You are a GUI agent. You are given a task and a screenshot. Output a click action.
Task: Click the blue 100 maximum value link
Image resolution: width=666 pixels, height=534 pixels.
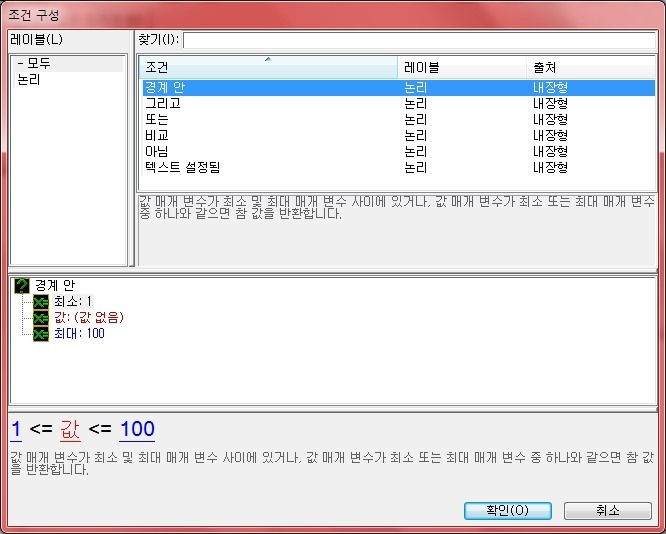click(x=137, y=429)
